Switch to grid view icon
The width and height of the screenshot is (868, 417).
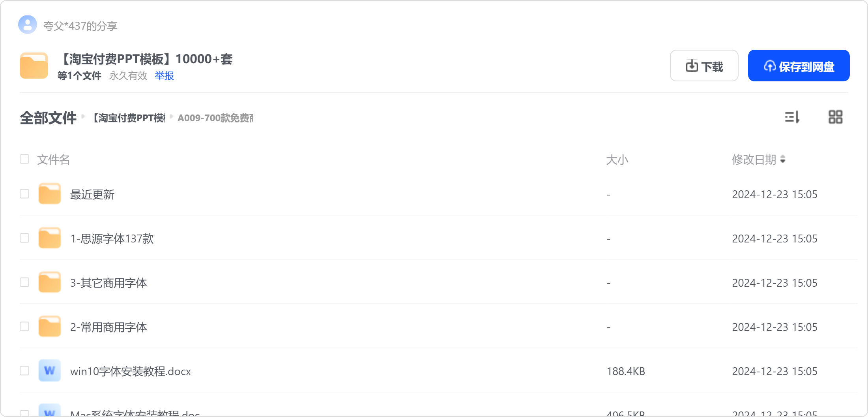[835, 117]
